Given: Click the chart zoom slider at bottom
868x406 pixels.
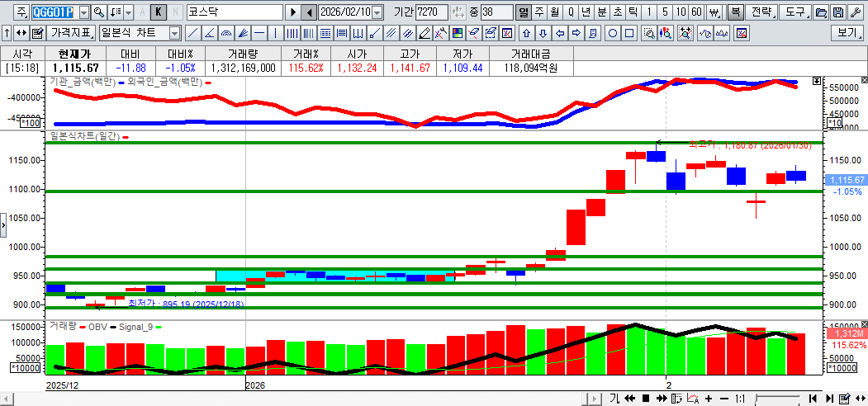Looking at the screenshot, I should tap(776, 399).
